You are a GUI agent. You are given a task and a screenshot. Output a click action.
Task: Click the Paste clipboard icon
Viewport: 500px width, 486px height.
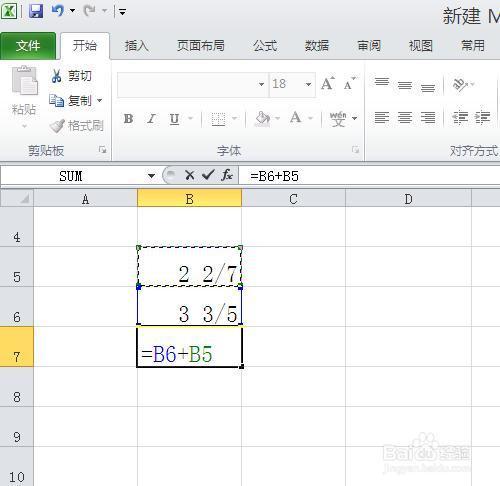(x=24, y=80)
